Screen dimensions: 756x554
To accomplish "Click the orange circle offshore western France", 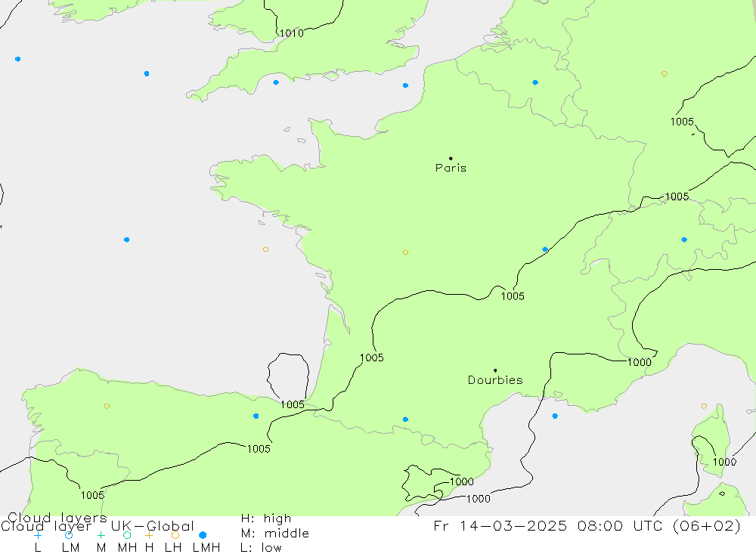I will point(265,249).
